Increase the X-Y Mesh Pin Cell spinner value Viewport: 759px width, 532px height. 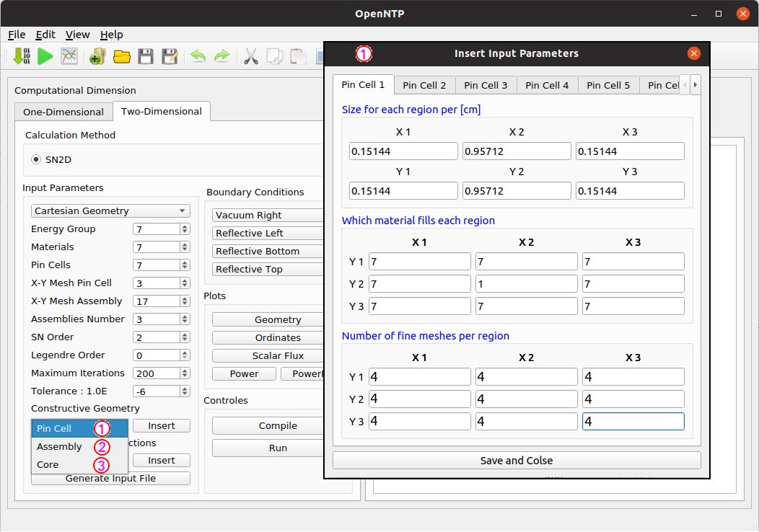point(185,280)
